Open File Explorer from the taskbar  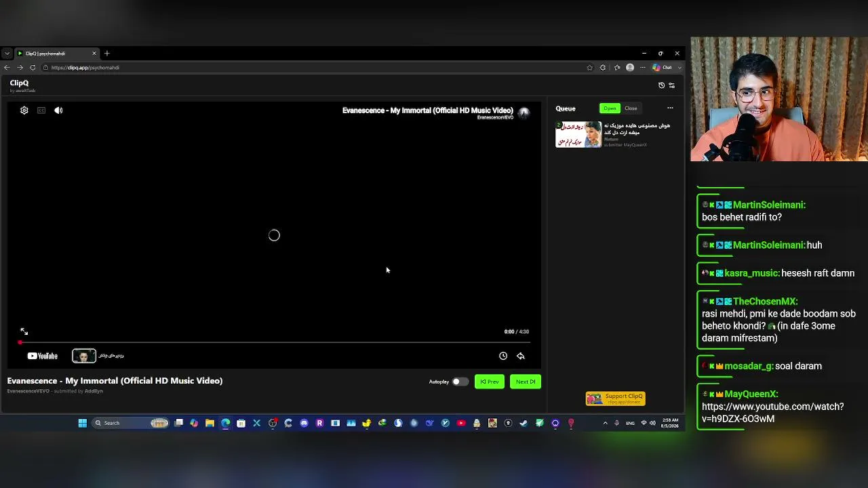pyautogui.click(x=210, y=423)
